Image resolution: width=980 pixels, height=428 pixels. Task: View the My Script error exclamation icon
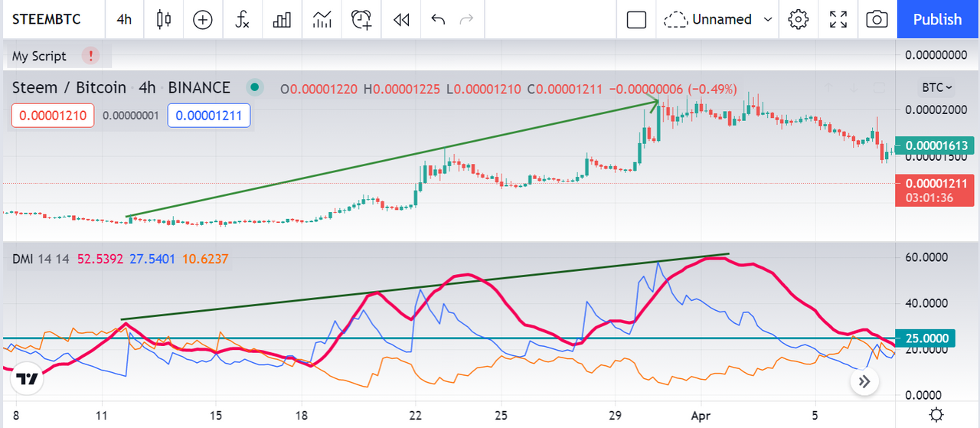coord(91,56)
